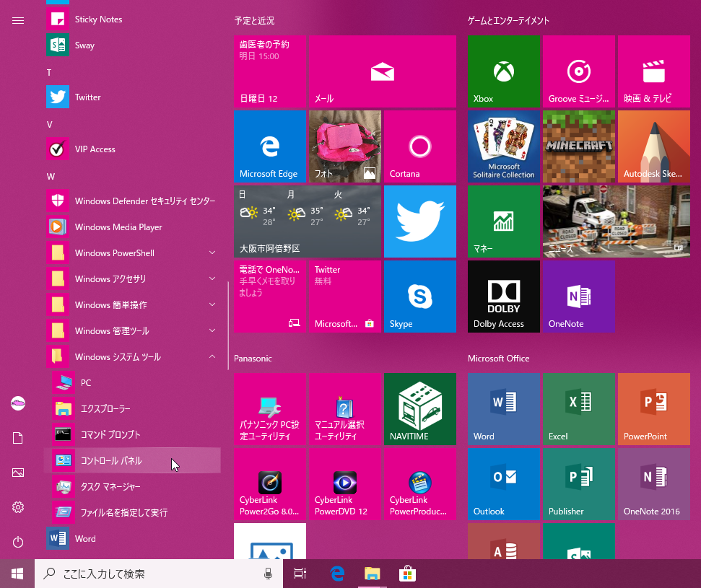This screenshot has width=701, height=588.
Task: Open the Excel tile
Action: (578, 409)
